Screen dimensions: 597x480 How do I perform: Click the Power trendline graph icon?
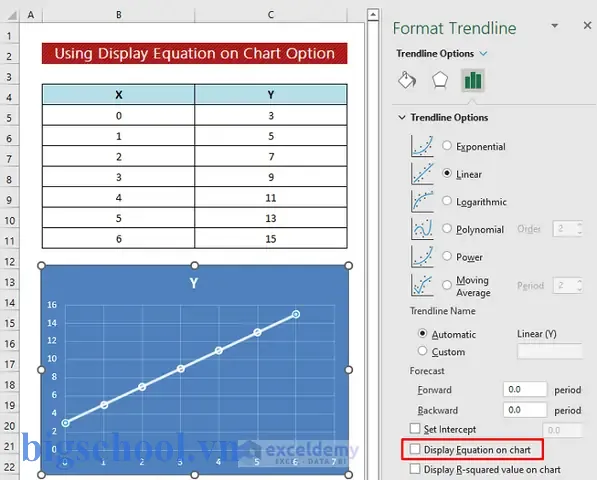click(422, 256)
